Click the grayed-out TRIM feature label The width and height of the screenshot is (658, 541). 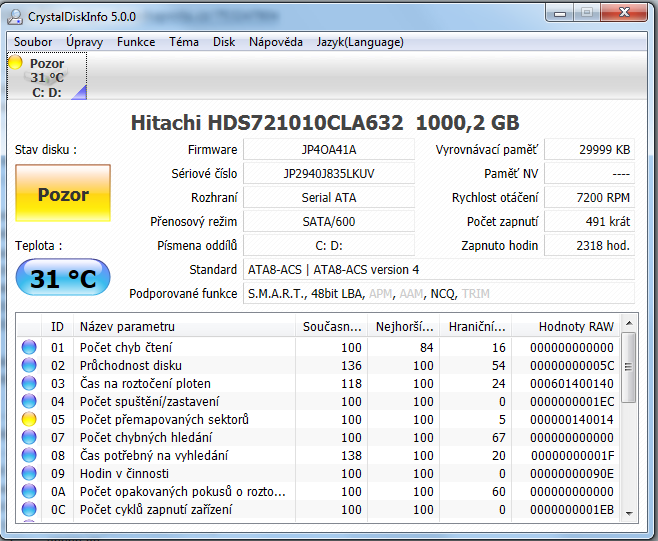pyautogui.click(x=475, y=293)
